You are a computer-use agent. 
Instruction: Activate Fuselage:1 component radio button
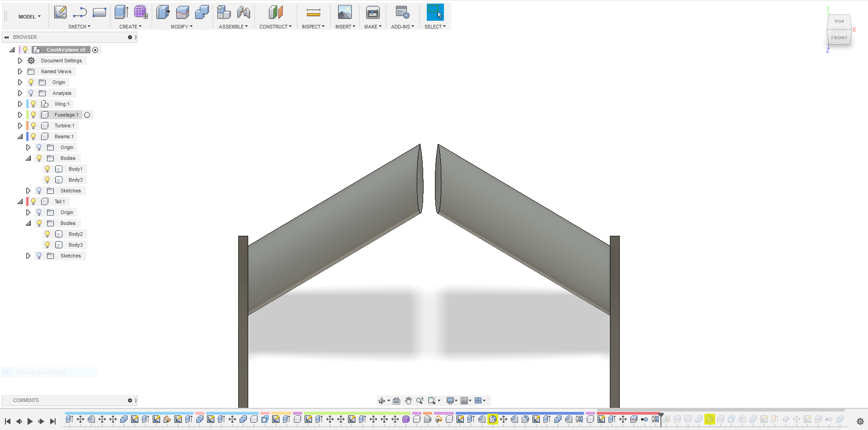(87, 115)
